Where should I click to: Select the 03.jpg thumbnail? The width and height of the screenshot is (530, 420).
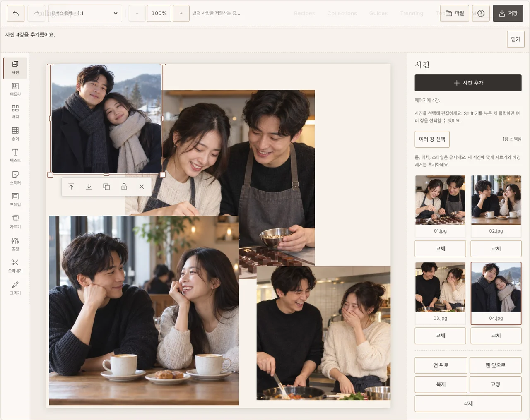(440, 293)
